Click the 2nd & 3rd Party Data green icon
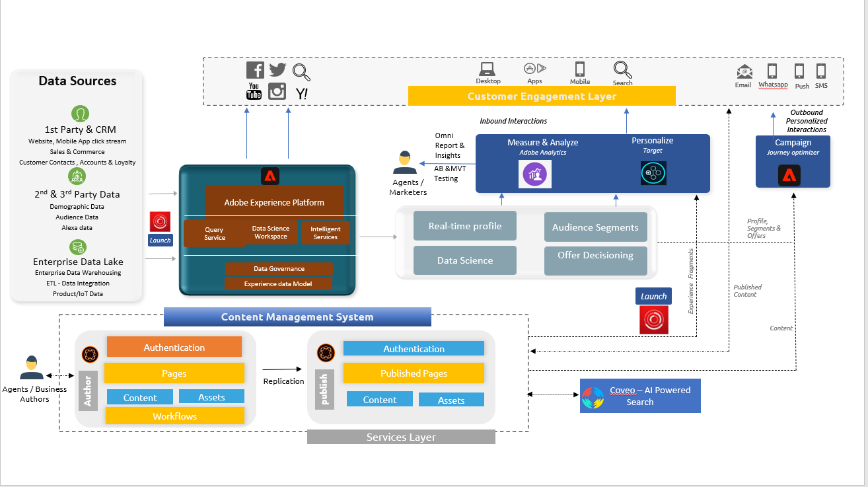Viewport: 868px width, 487px height. click(x=77, y=176)
